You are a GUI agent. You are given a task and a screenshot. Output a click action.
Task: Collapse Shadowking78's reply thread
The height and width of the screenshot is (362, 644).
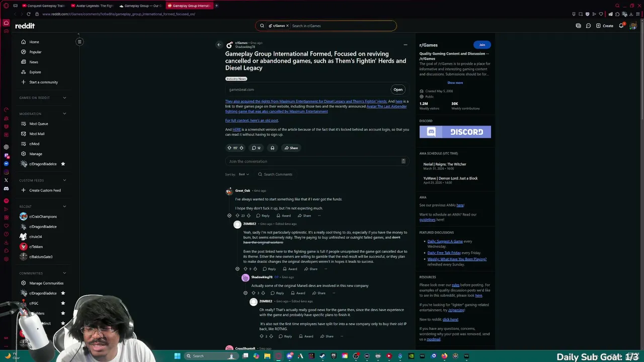pyautogui.click(x=246, y=293)
